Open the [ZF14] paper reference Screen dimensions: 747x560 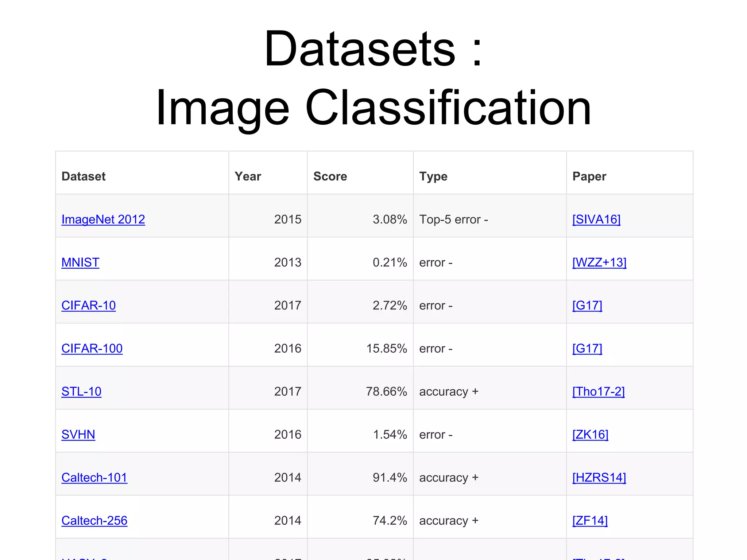(x=590, y=521)
